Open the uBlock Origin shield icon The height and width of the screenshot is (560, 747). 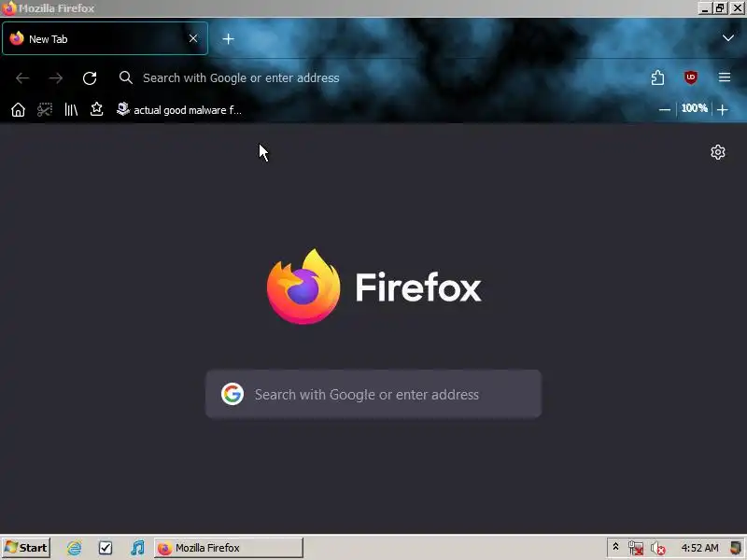[x=691, y=77]
